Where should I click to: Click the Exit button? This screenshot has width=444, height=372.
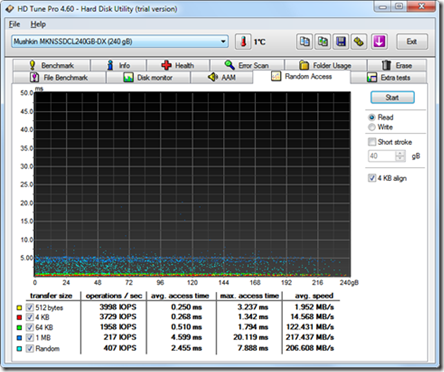coord(412,42)
